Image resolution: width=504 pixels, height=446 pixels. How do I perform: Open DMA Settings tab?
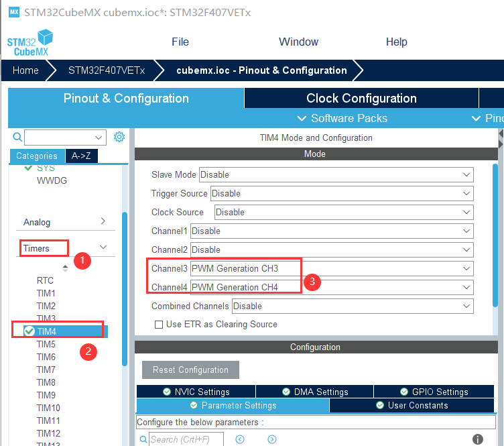(x=315, y=392)
